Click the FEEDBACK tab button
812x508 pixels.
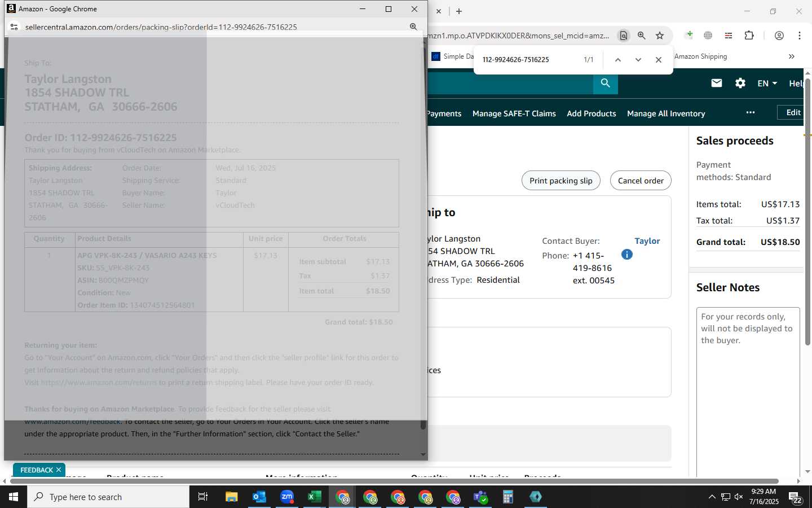pos(37,470)
